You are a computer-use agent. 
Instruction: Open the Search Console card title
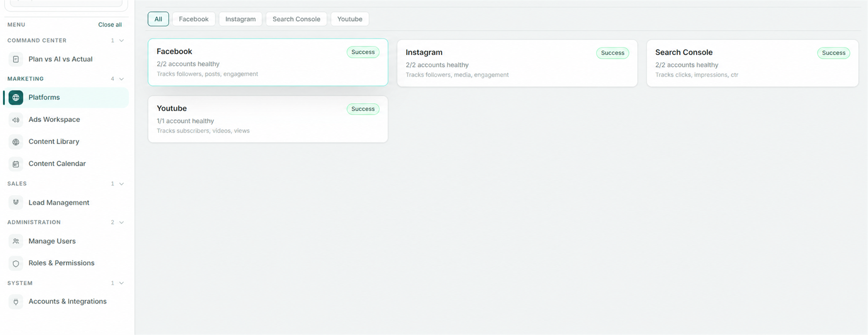684,52
